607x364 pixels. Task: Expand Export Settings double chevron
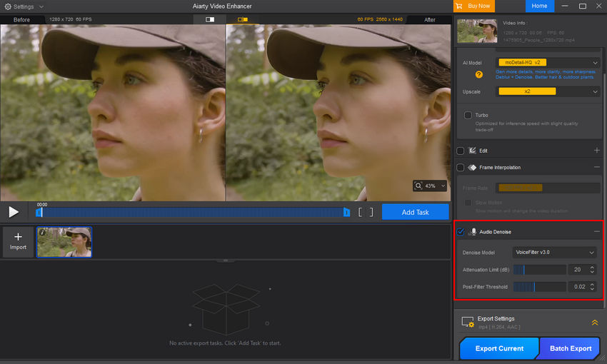595,323
